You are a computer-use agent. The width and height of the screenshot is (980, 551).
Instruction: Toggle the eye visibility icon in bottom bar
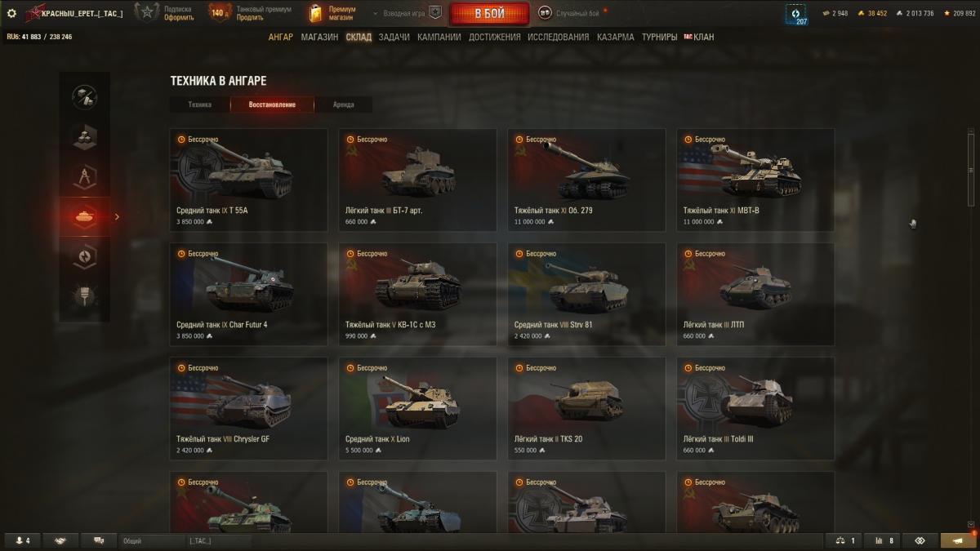coord(920,540)
